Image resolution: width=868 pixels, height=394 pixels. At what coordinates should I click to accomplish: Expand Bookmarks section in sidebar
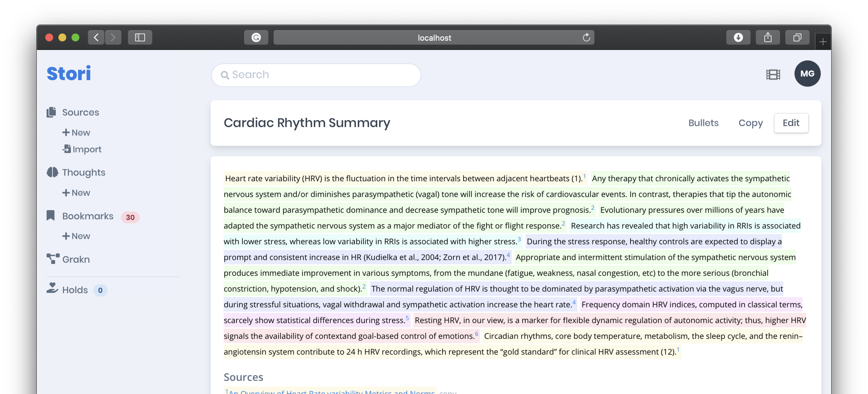(87, 216)
